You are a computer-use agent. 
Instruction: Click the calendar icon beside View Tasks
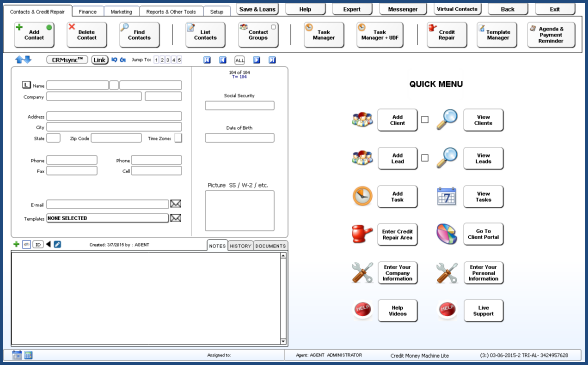pos(447,196)
